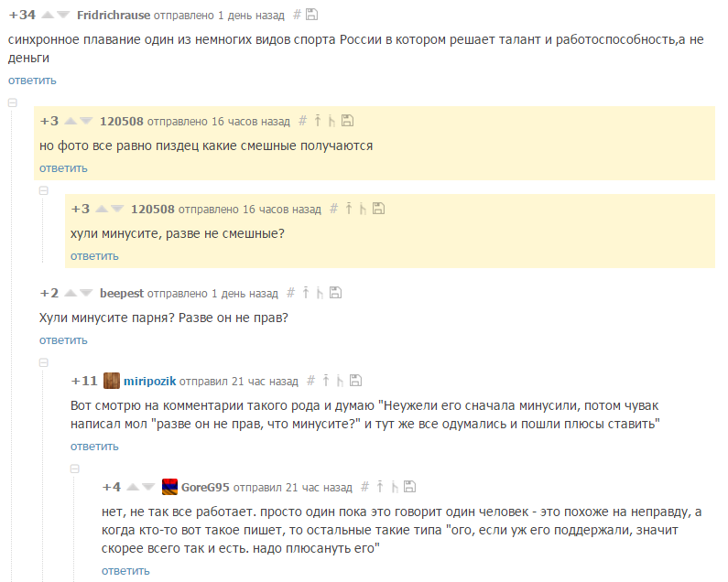
Task: Downvote GoreG95's comment
Action: click(148, 487)
